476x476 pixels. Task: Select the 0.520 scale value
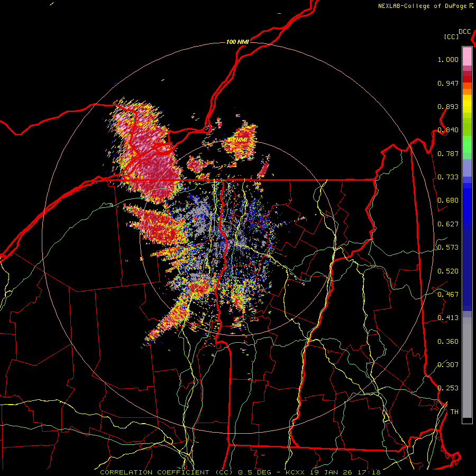[x=448, y=271]
